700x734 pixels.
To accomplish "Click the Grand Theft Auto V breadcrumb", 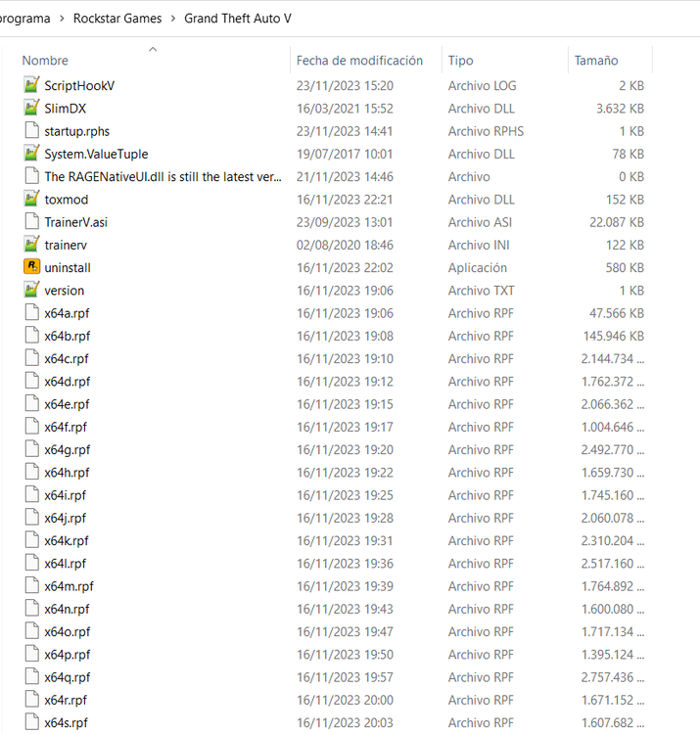I will click(x=237, y=19).
